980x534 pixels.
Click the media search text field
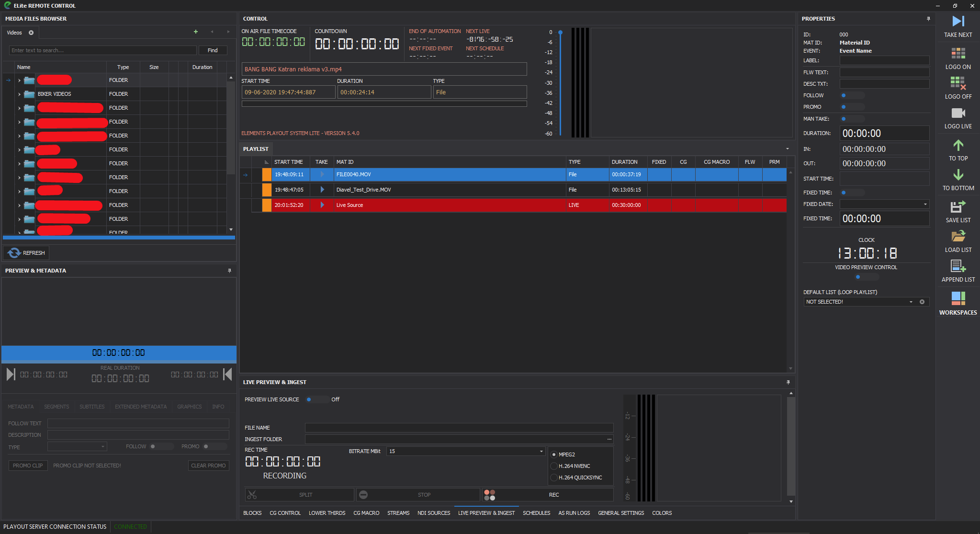[102, 50]
